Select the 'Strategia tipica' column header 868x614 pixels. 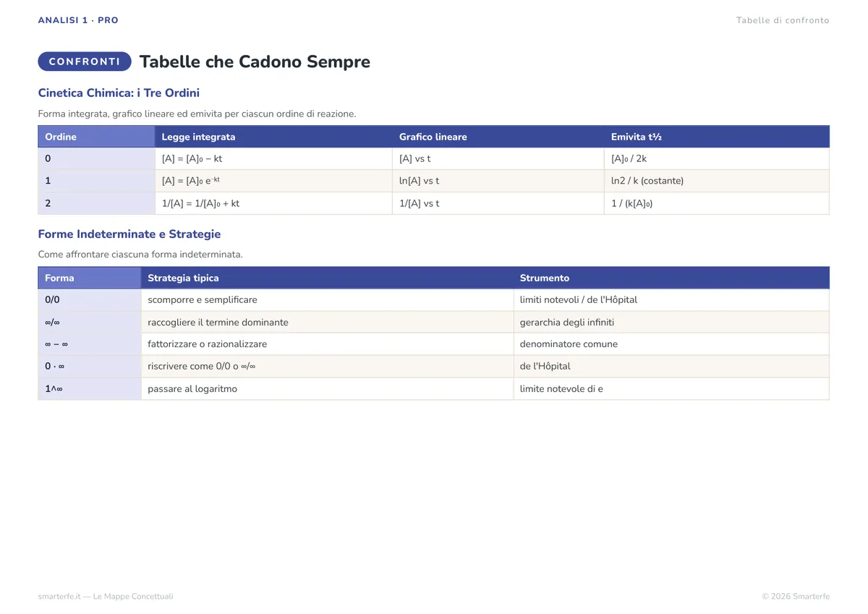pos(327,278)
